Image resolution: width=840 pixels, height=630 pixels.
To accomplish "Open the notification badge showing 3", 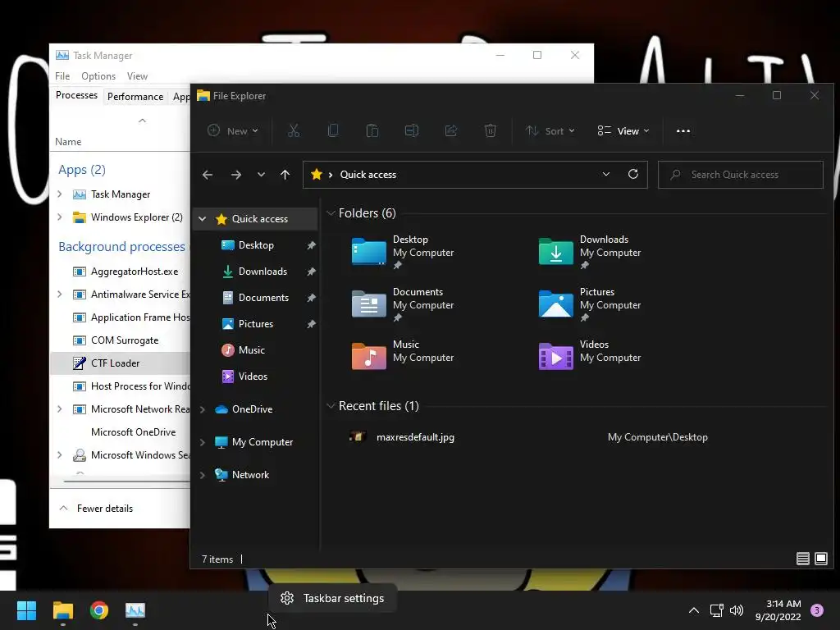I will [x=816, y=610].
